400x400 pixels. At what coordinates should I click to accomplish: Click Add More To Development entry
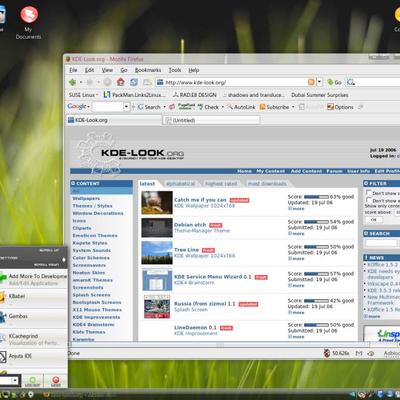pyautogui.click(x=33, y=279)
